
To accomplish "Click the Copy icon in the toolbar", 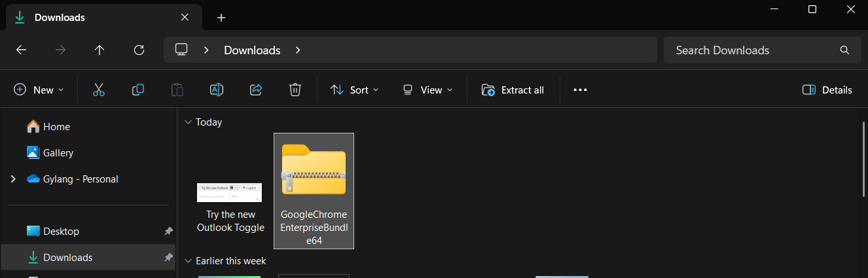I will [x=138, y=90].
